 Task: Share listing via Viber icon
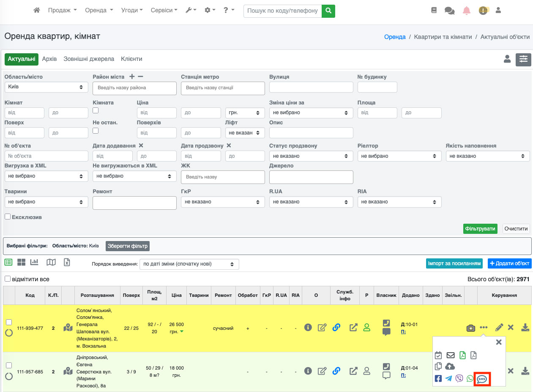click(459, 378)
